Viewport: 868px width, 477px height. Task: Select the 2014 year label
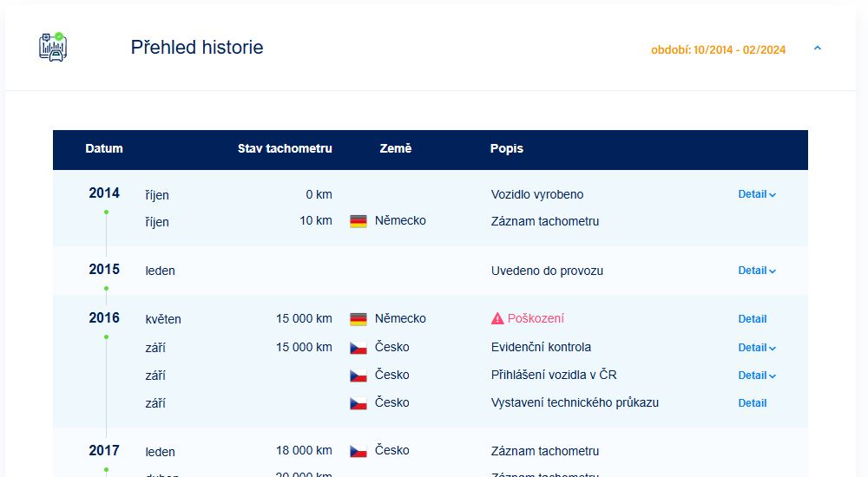(104, 193)
